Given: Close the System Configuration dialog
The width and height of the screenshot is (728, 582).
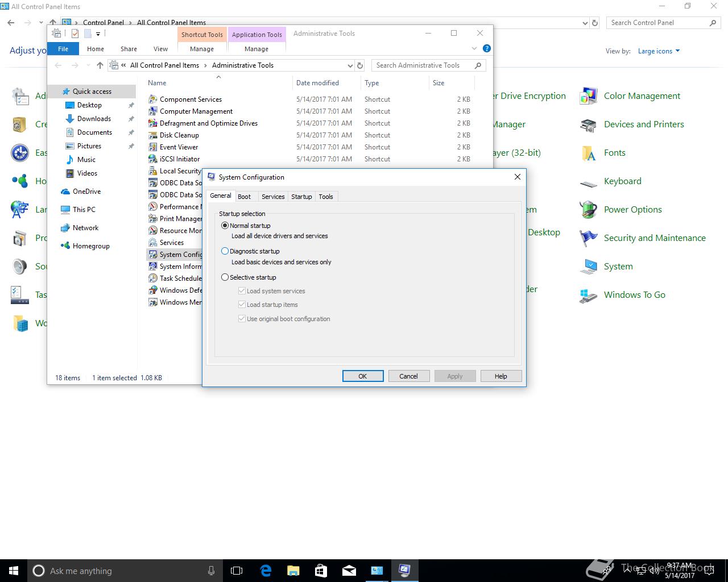Looking at the screenshot, I should [x=518, y=177].
